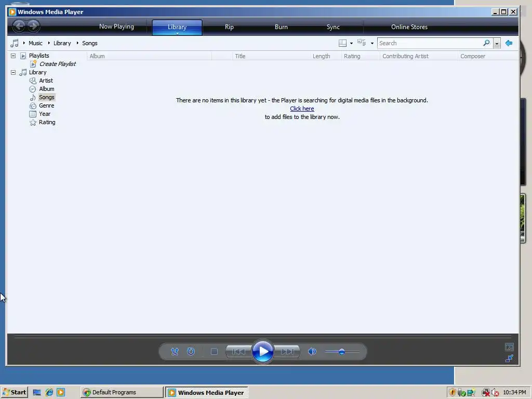Expand the Library breadcrumb arrow
This screenshot has height=399, width=532.
49,43
